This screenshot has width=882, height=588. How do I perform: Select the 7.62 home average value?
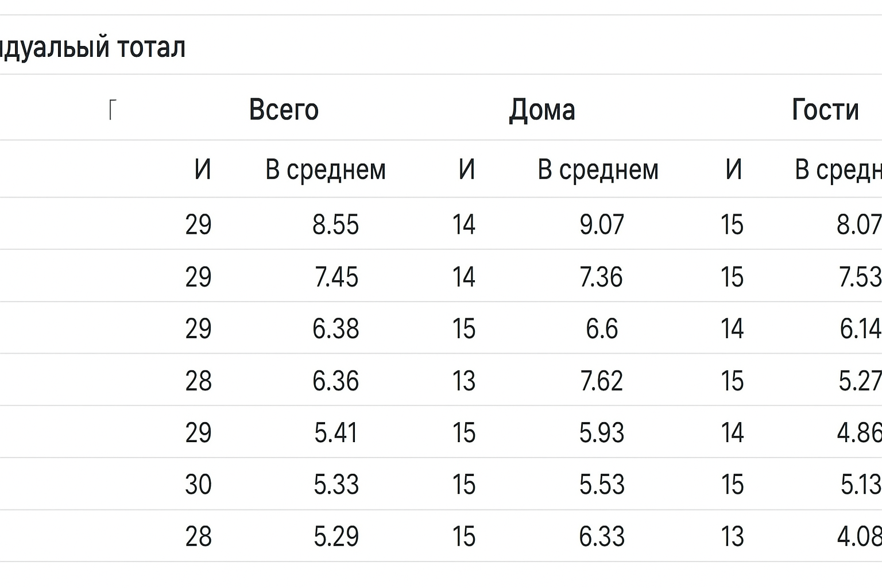601,381
